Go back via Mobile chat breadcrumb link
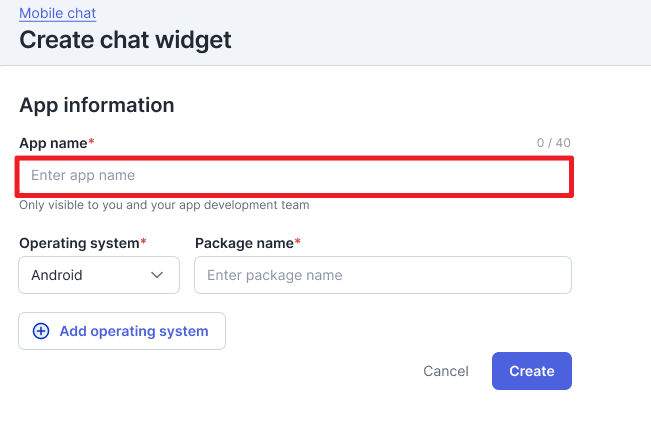651x432 pixels. click(58, 14)
